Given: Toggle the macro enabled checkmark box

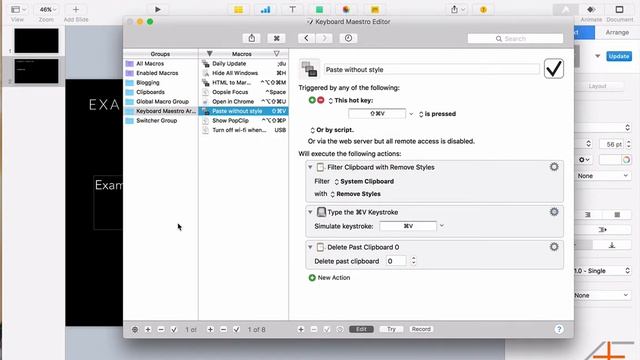Looking at the screenshot, I should pos(554,69).
